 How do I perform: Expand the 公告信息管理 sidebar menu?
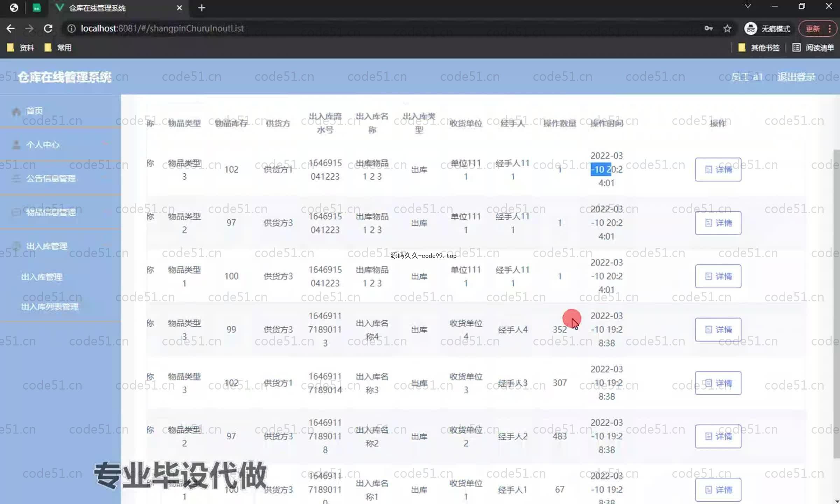[x=51, y=178]
